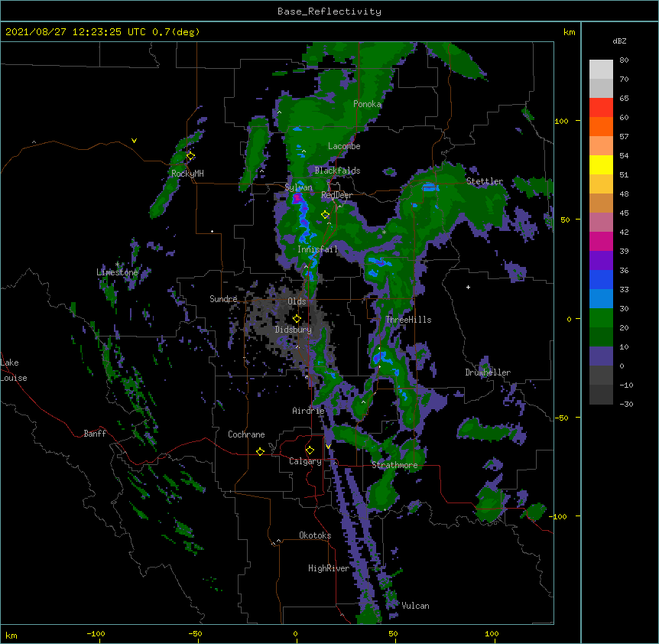The width and height of the screenshot is (659, 644).
Task: Click the Banff town label
Action: tap(95, 434)
